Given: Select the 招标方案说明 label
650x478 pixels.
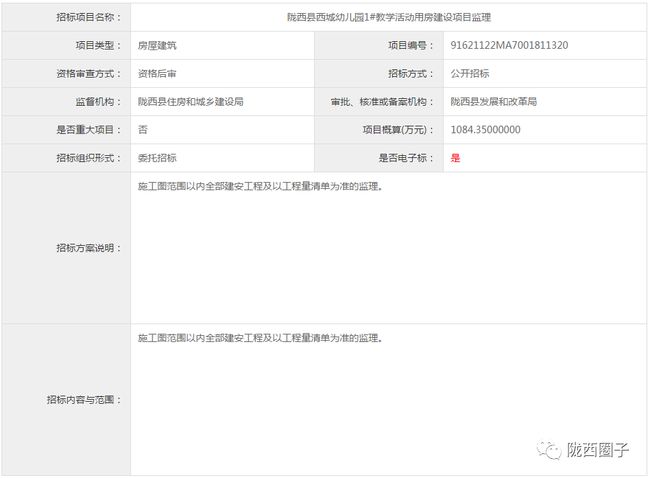Looking at the screenshot, I should coord(89,248).
